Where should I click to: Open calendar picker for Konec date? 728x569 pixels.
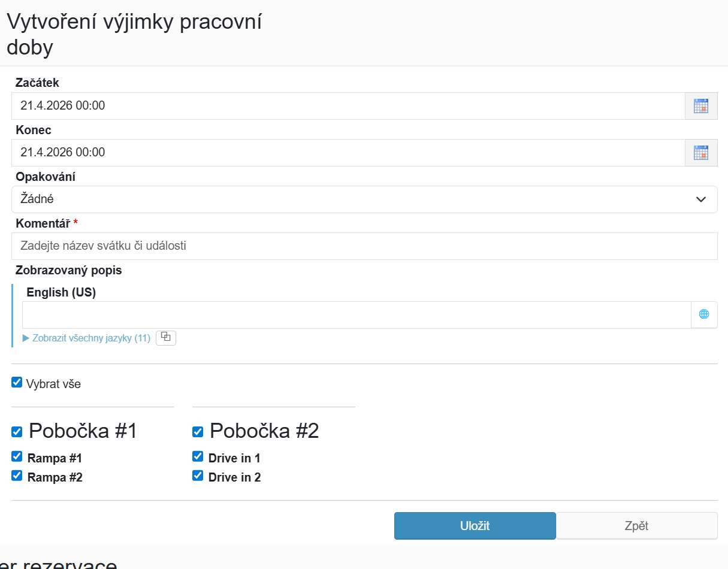701,153
